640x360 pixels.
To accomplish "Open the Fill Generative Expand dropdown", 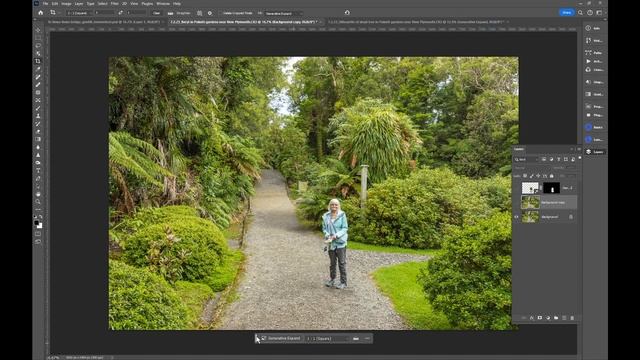I will pos(284,13).
